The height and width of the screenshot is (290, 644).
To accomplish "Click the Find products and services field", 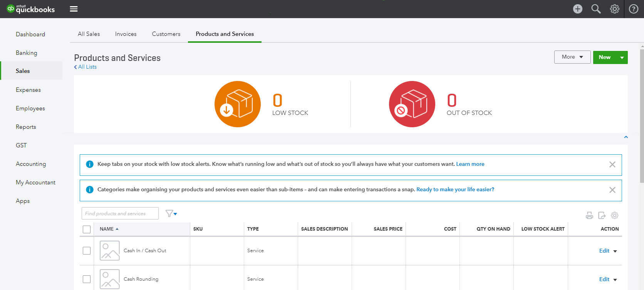I will pos(120,213).
